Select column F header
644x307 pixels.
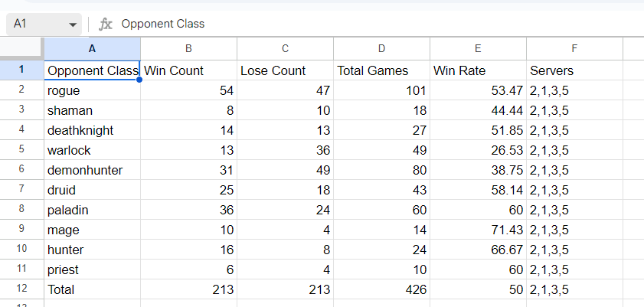(574, 48)
